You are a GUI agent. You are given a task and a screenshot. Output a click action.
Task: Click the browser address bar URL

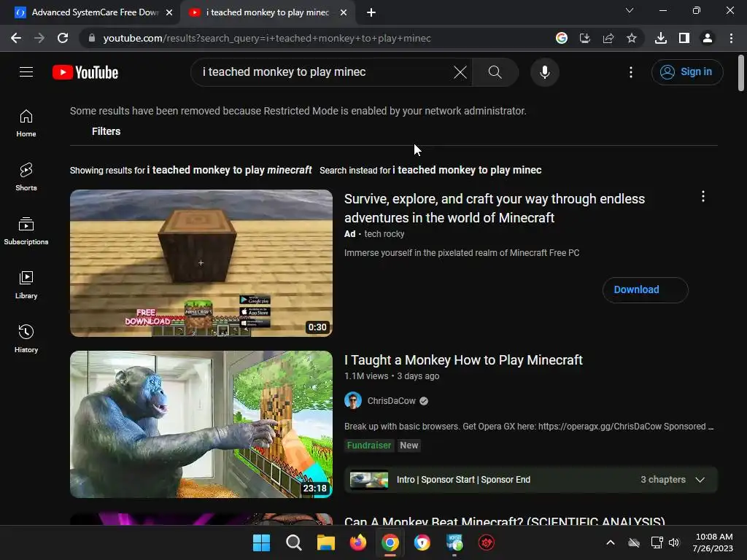click(267, 38)
